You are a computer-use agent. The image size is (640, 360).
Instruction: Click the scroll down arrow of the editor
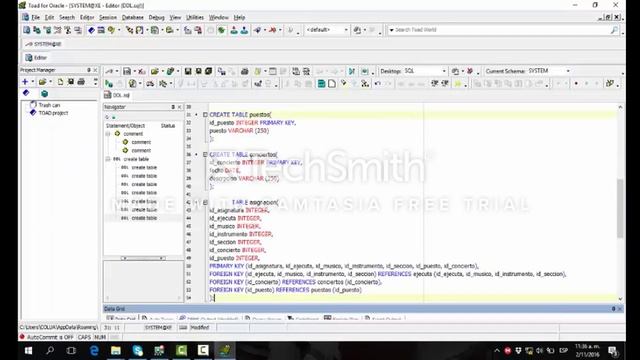[620, 299]
